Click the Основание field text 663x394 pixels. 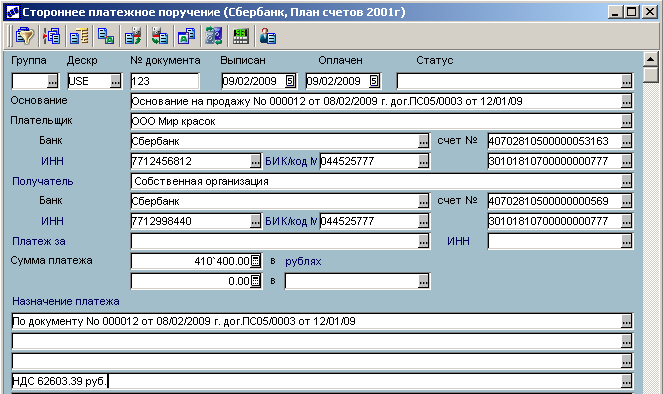(x=327, y=101)
